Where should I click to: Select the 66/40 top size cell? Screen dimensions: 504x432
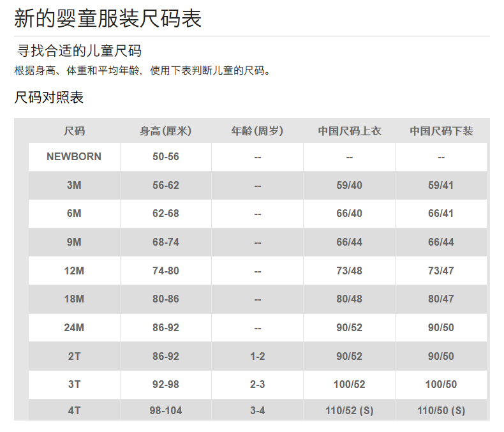tap(349, 213)
